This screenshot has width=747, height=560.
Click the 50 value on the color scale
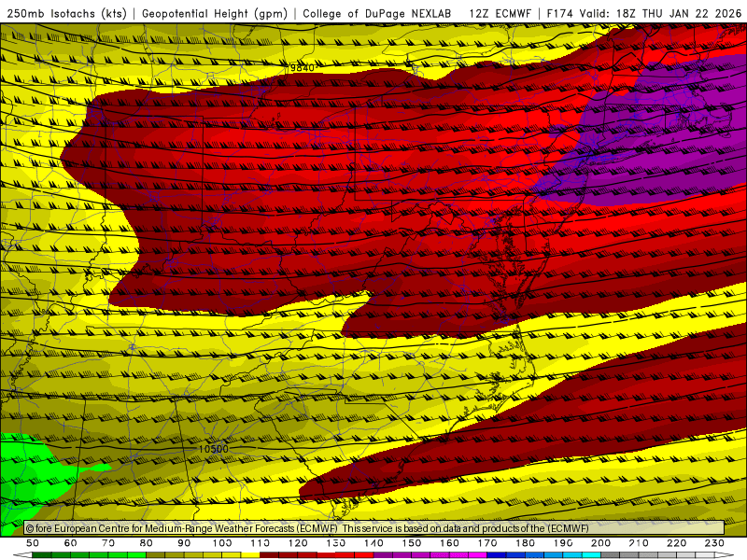pos(33,543)
